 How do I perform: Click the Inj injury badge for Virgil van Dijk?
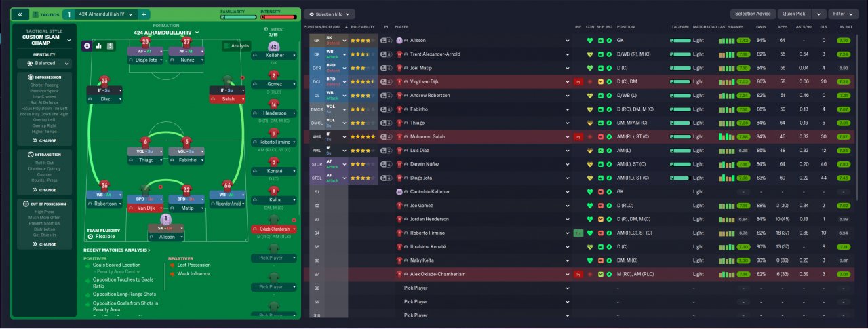(x=578, y=81)
